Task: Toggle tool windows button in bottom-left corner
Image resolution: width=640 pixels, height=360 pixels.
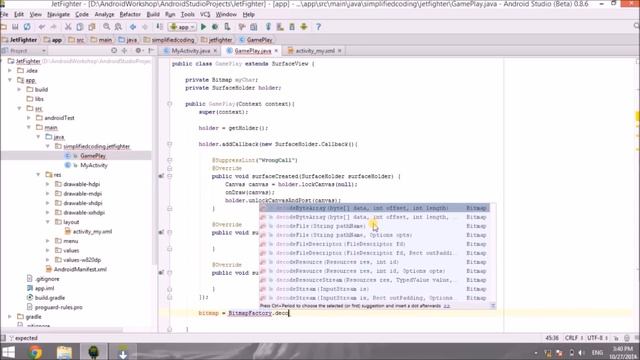Action: click(3, 338)
